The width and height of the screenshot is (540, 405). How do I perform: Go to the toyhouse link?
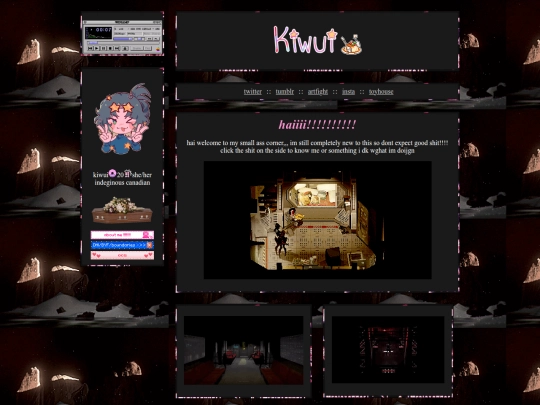(x=381, y=92)
